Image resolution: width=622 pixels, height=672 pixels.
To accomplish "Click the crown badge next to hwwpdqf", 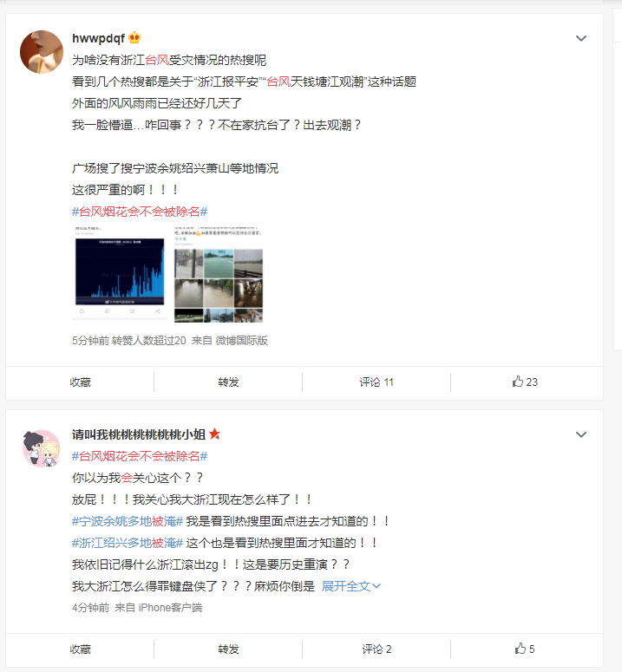I will point(134,37).
